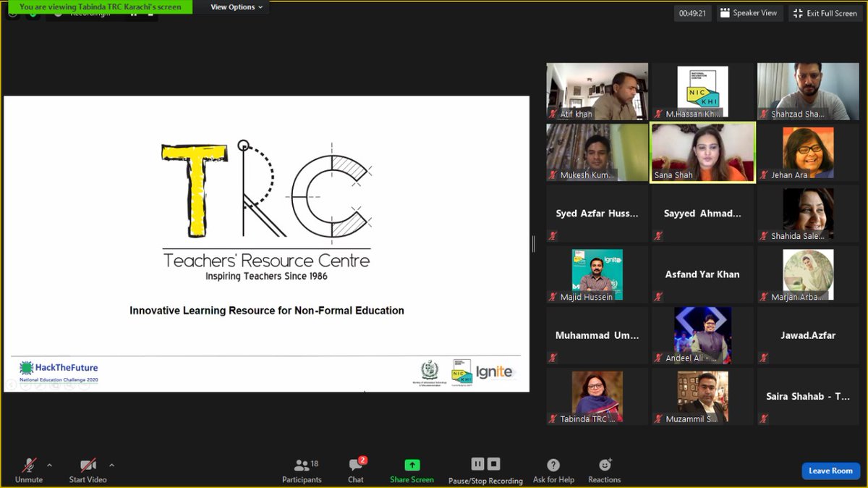Select Atif khan's video thumbnail
This screenshot has height=488, width=868.
click(597, 91)
